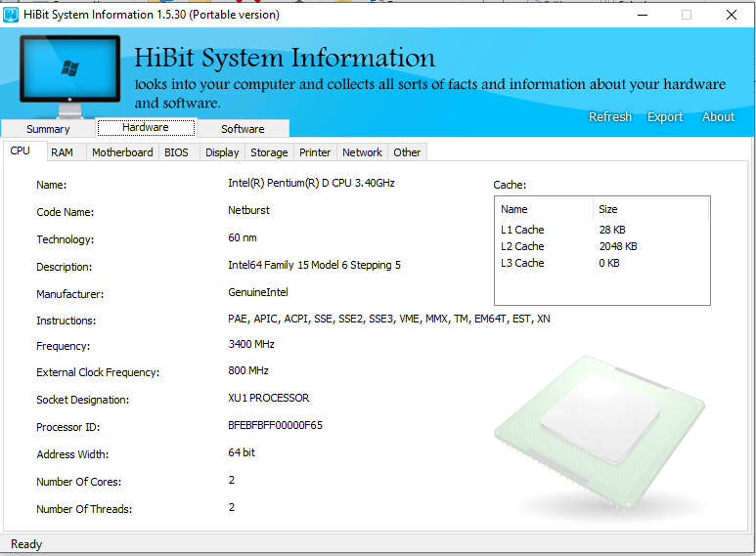Click the Instructions list starting with 'PAE, APIC'
This screenshot has height=556, width=756.
389,319
